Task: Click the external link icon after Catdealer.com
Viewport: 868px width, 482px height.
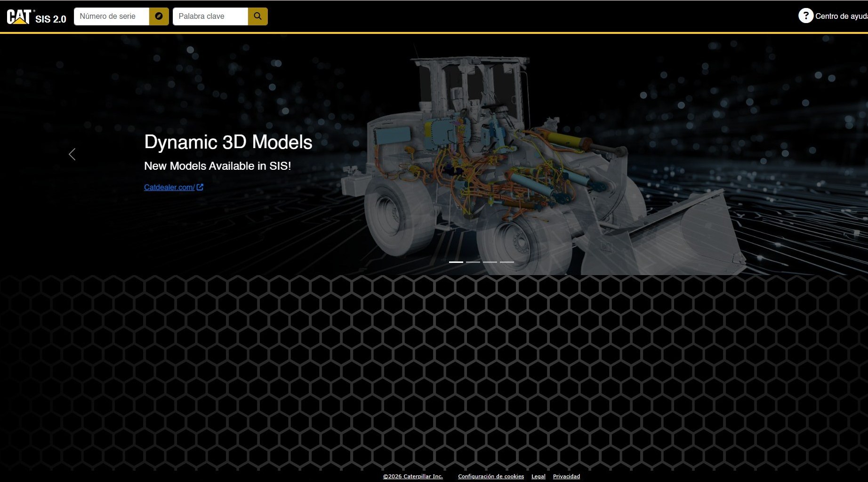Action: (x=200, y=187)
